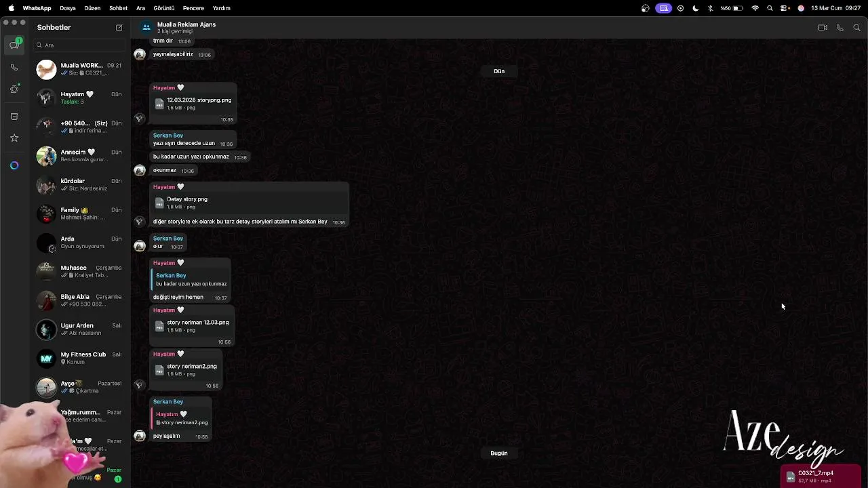Viewport: 868px width, 488px height.
Task: Search within the Mualla Reklam Ajans chat
Action: coord(857,28)
